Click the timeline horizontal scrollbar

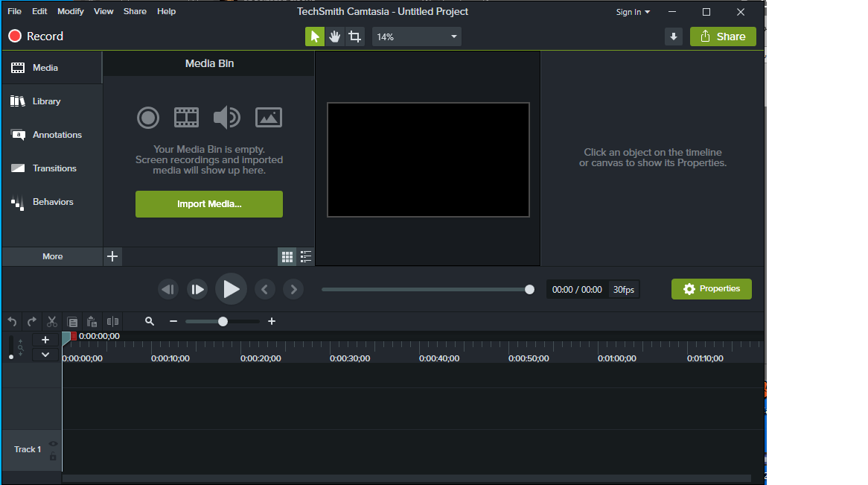406,478
